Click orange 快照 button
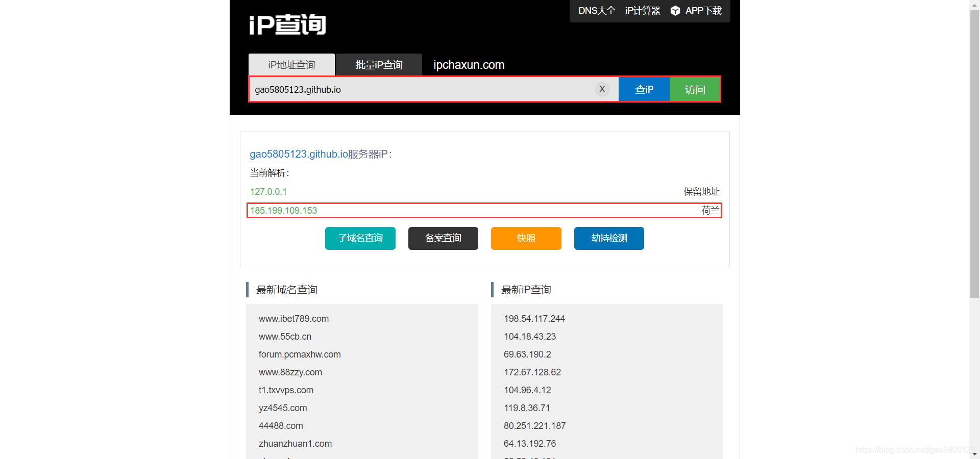 (x=526, y=238)
